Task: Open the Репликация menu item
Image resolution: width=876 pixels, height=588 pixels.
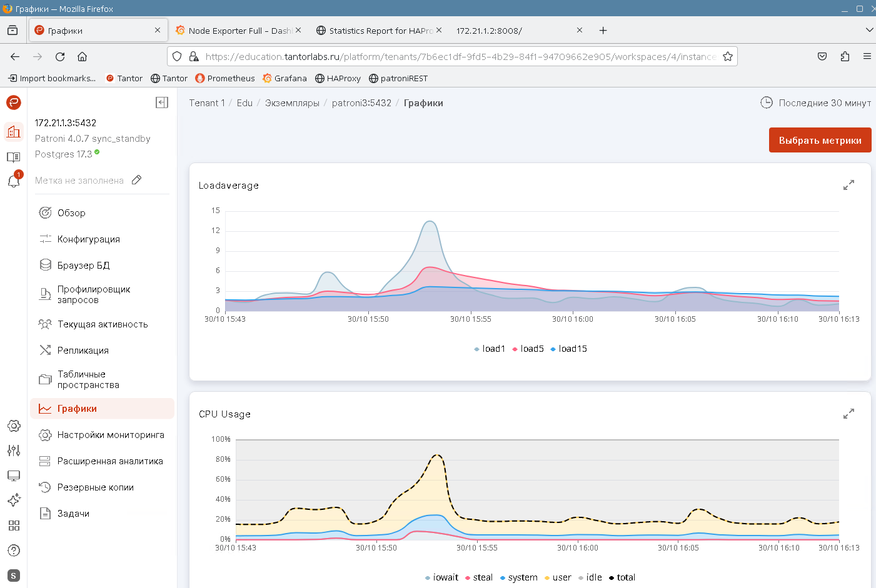Action: (x=83, y=351)
